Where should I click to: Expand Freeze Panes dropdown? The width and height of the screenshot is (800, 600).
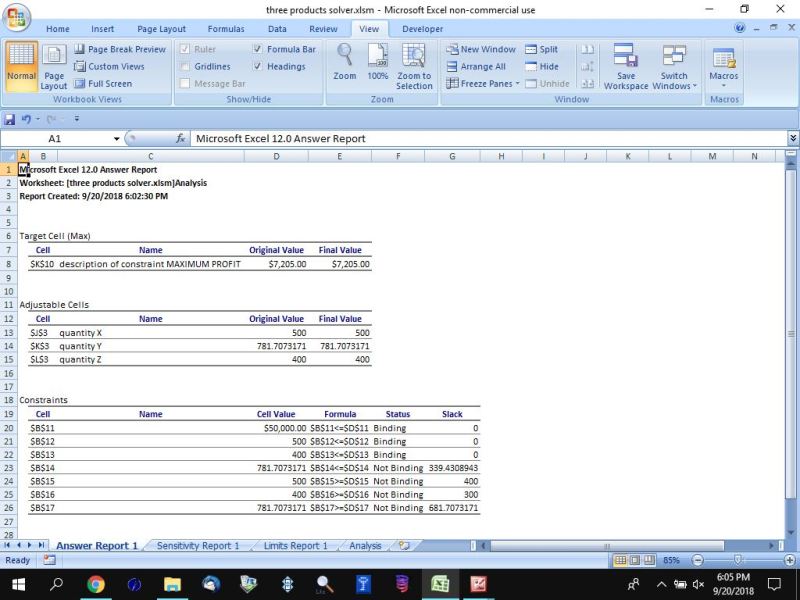517,84
